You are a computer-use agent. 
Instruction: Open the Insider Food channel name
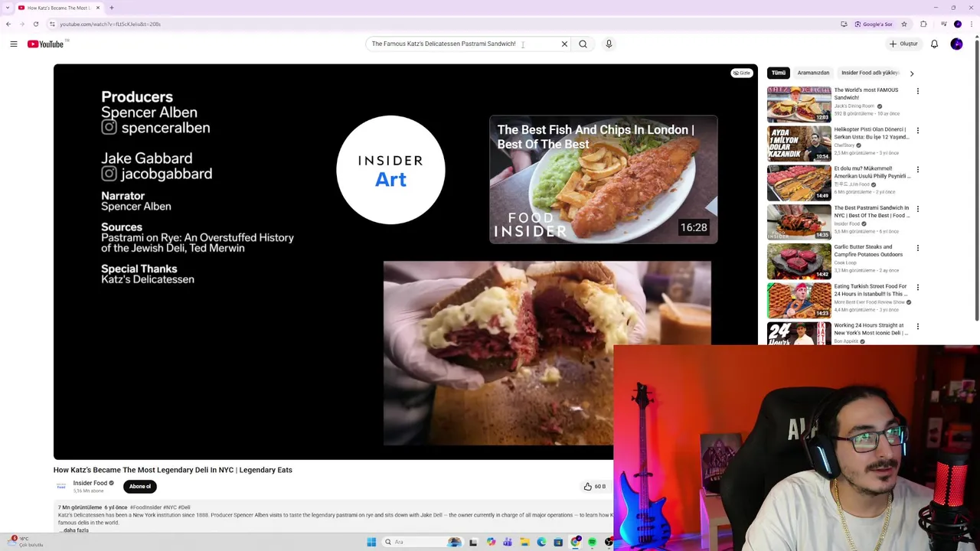coord(90,484)
